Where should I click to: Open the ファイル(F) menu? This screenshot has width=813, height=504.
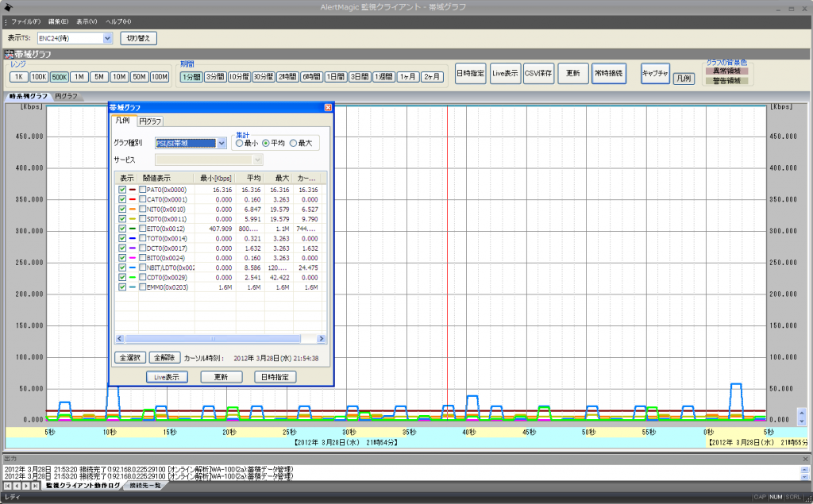tap(25, 21)
